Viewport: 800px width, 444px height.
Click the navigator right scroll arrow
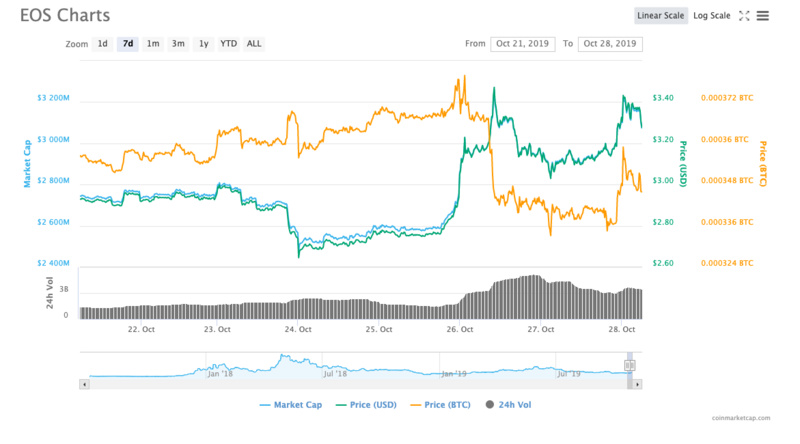637,384
